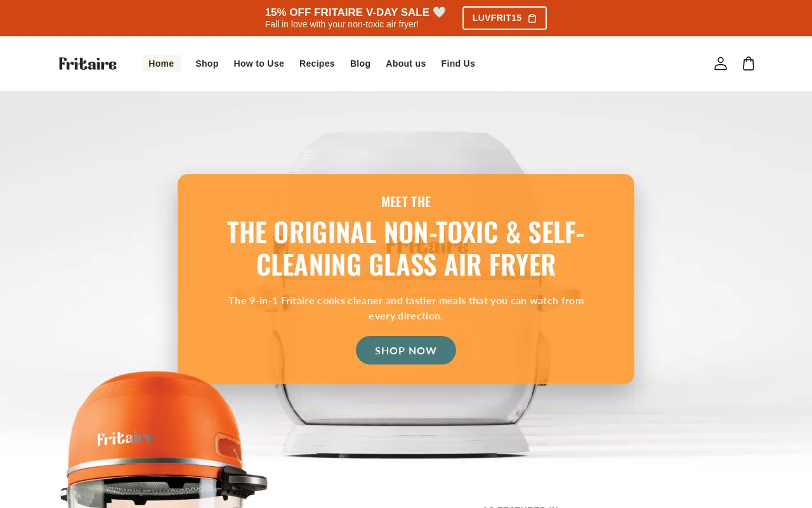The width and height of the screenshot is (812, 508).
Task: Navigate to Find Us
Action: pyautogui.click(x=458, y=63)
